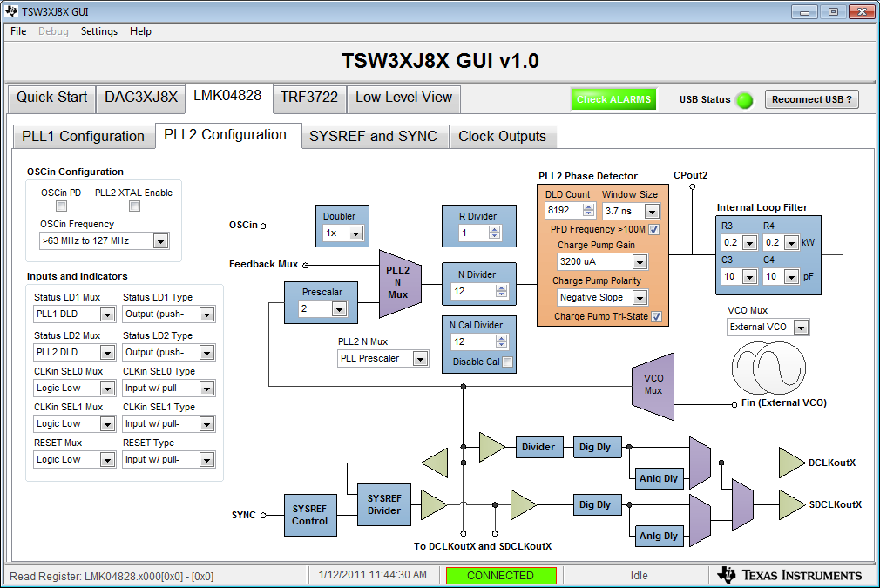The width and height of the screenshot is (880, 588).
Task: Open the Prescalar value dropdown
Action: (x=339, y=309)
